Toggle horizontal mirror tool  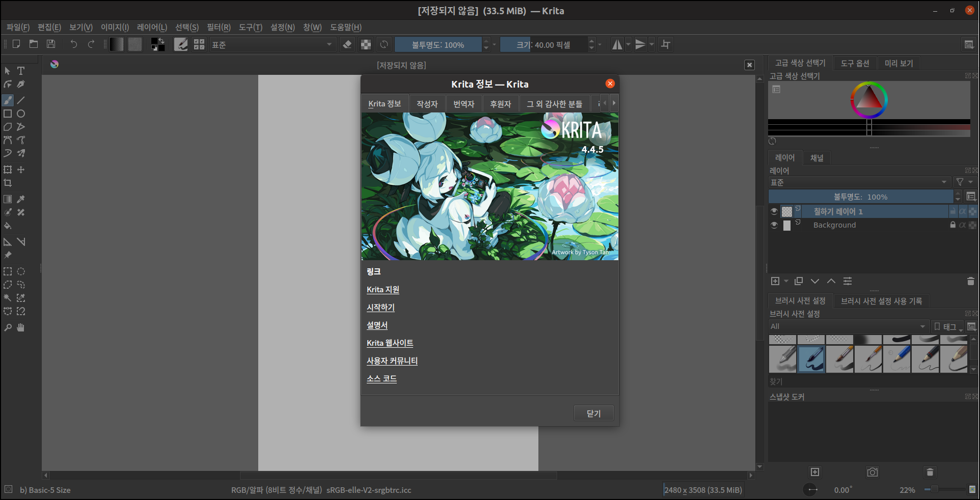pos(617,44)
